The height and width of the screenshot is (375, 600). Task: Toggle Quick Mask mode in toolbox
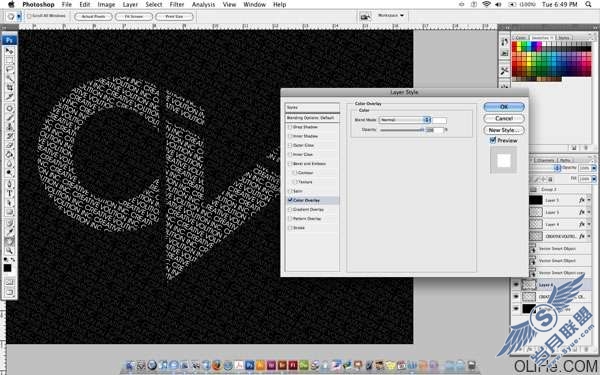click(x=9, y=282)
